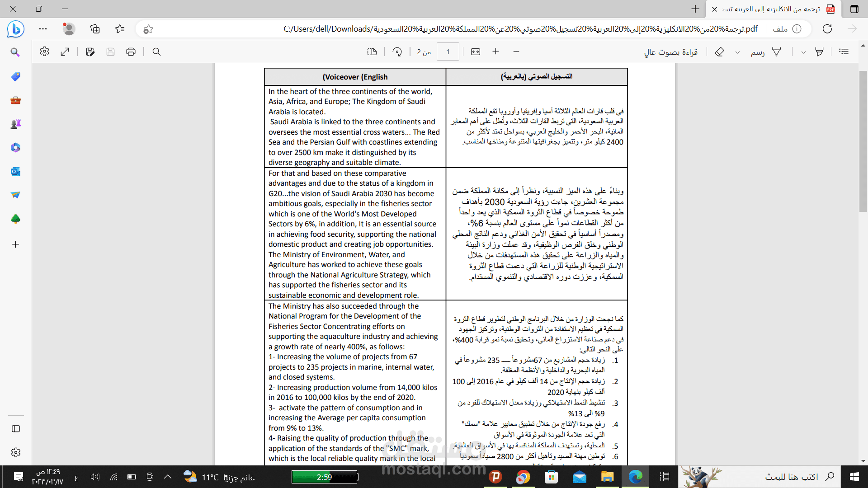
Task: Open Task View on the taskbar
Action: 665,477
